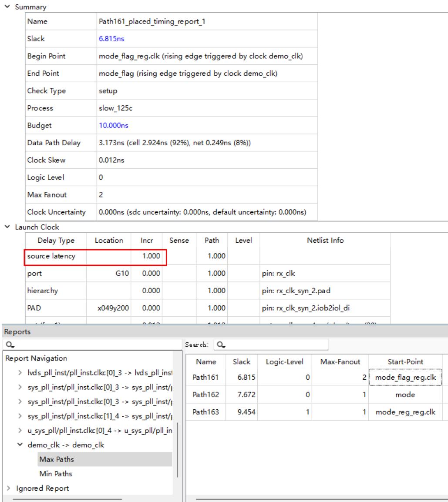Click the mode_flag_reg.clk start-point cell

point(405,377)
